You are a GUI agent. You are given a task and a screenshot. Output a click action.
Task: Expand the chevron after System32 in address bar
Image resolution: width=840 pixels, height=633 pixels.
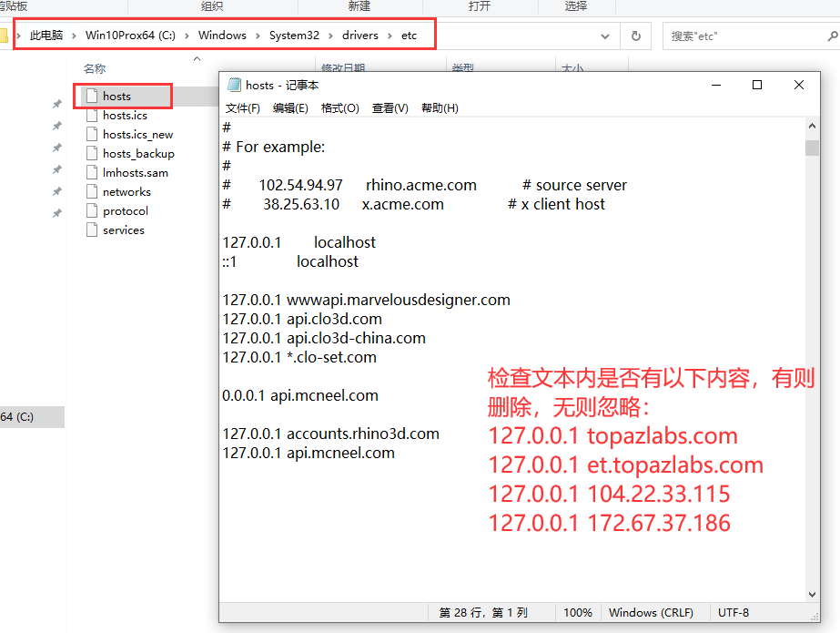coord(330,36)
